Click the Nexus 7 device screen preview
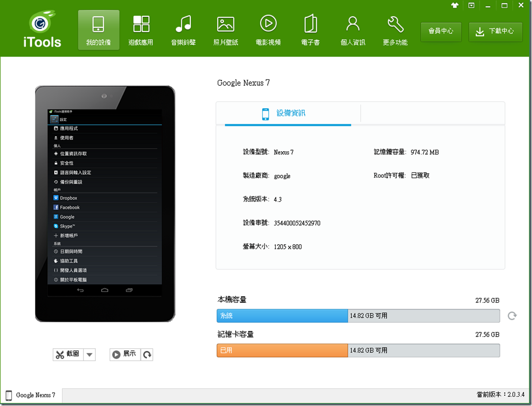This screenshot has height=406, width=532. (x=104, y=203)
